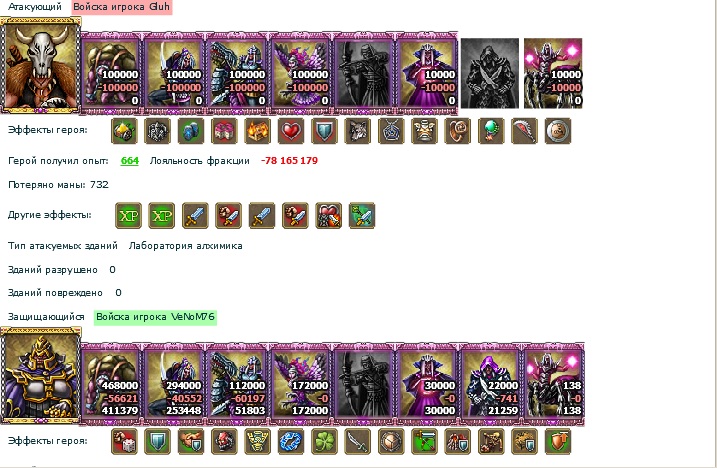
Task: Open the green 664 experience link
Action: 130,161
